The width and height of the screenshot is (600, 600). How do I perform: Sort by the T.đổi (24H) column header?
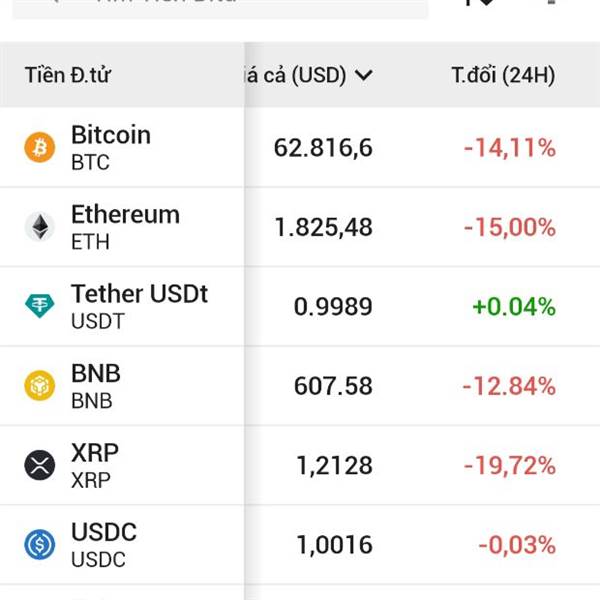503,75
